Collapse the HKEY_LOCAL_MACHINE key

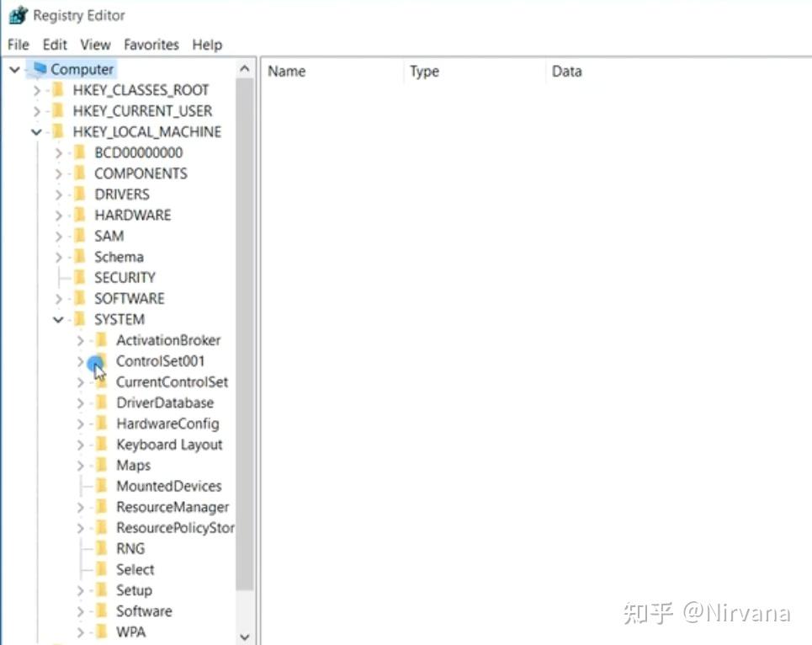point(35,131)
